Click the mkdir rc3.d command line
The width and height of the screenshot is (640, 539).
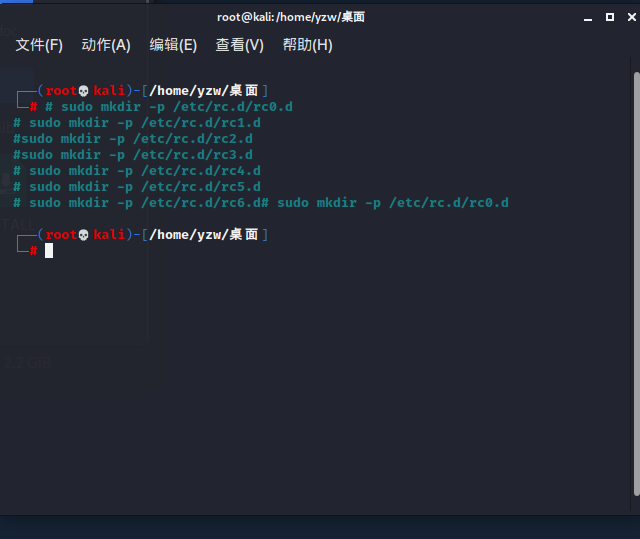click(x=133, y=155)
